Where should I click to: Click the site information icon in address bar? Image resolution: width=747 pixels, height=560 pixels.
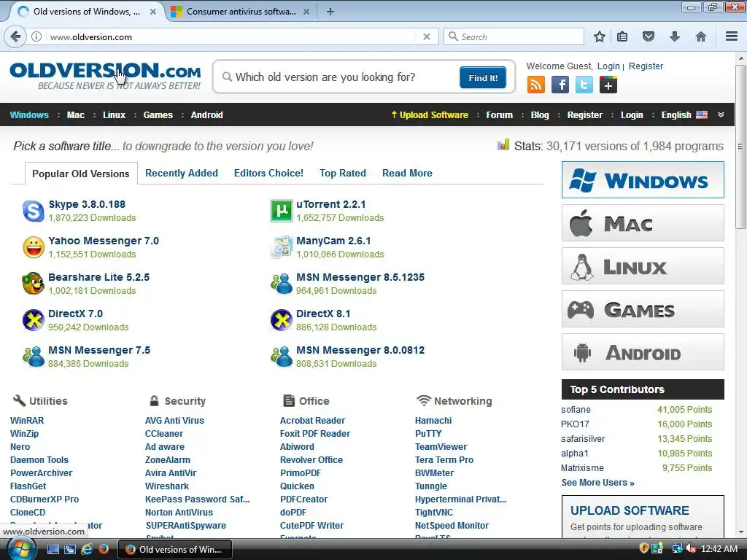[36, 36]
